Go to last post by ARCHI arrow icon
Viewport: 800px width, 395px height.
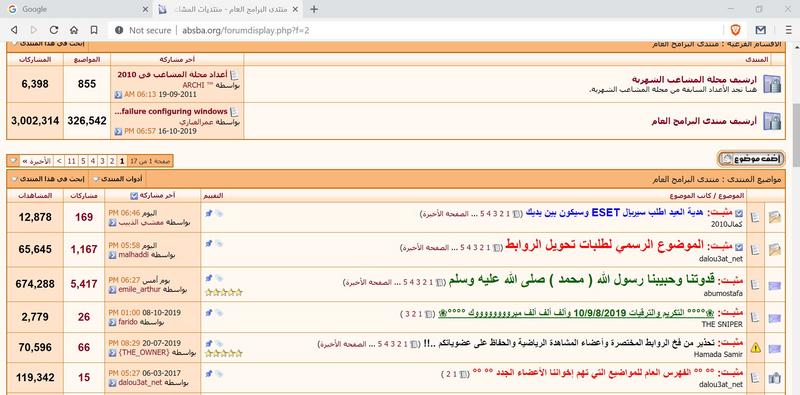click(118, 94)
